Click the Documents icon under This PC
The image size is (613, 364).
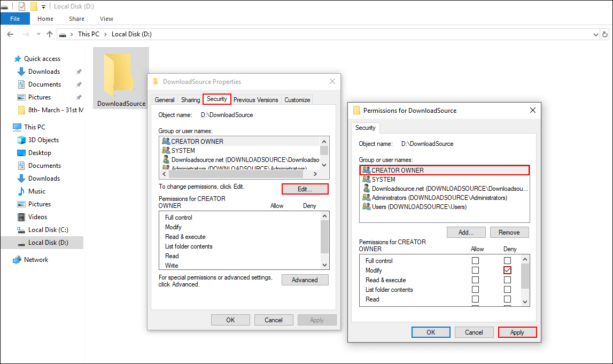pos(21,166)
